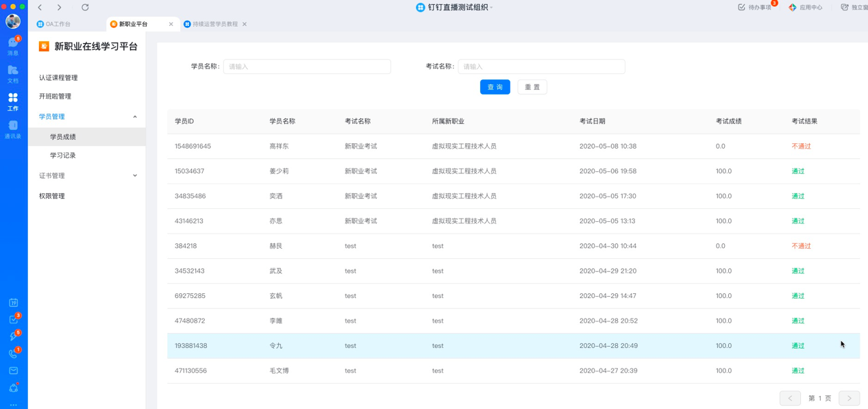The image size is (868, 409).
Task: Click the 重置 reset button
Action: point(532,87)
